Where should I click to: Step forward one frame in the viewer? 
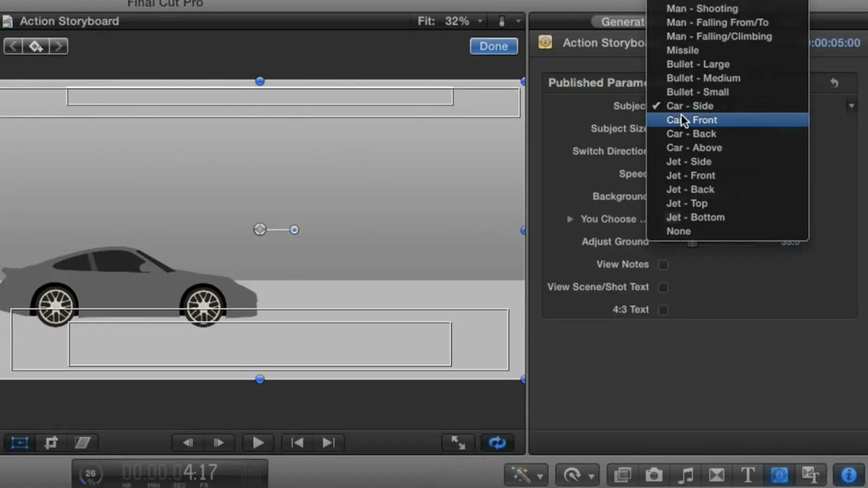click(219, 442)
